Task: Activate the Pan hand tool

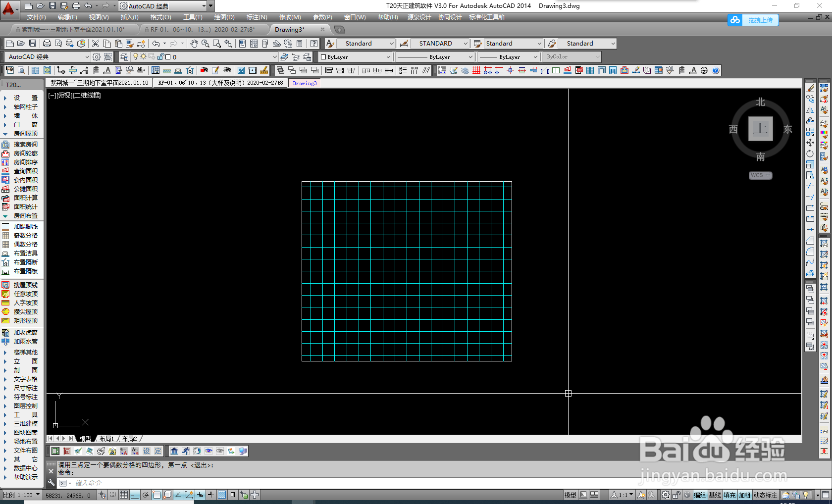Action: point(194,44)
